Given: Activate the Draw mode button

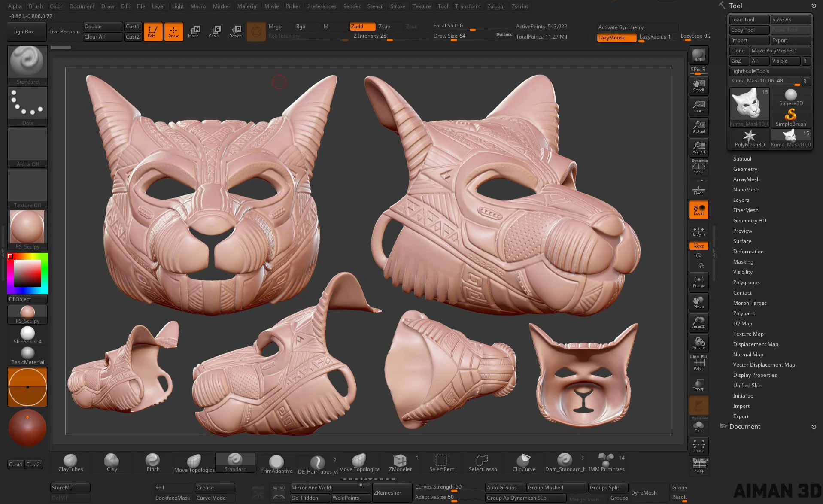Looking at the screenshot, I should (173, 32).
